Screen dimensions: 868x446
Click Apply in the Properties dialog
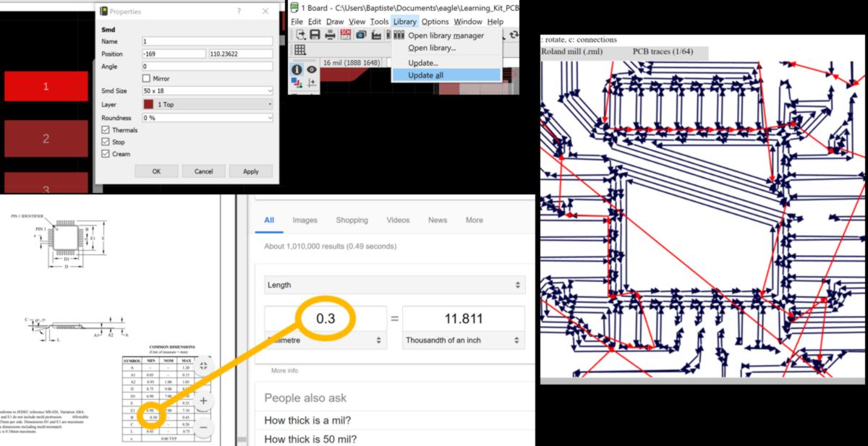[251, 171]
